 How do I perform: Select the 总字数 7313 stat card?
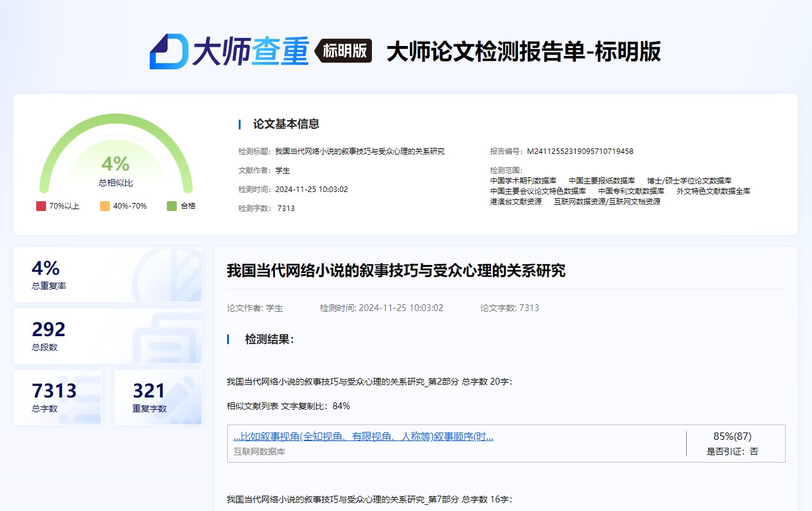tap(58, 397)
